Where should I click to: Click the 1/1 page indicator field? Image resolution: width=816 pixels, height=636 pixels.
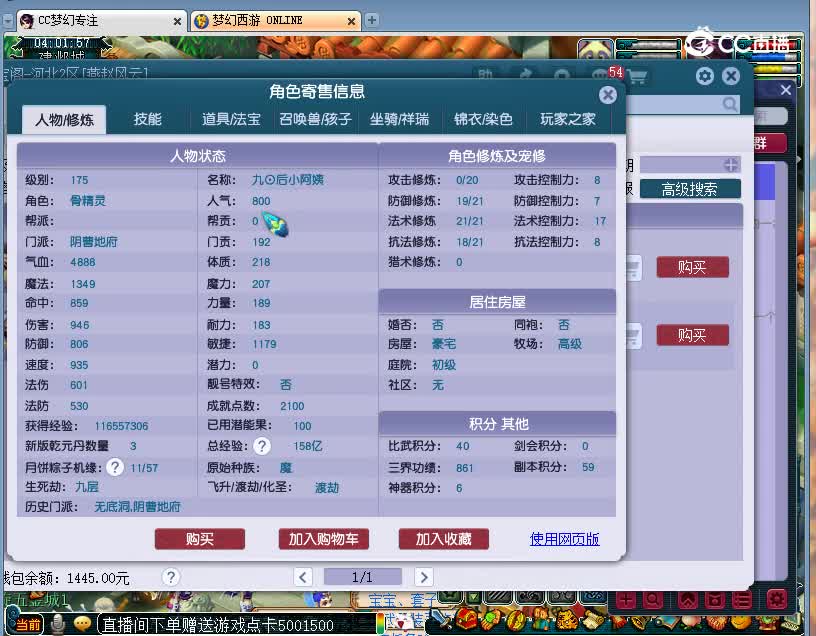[363, 577]
